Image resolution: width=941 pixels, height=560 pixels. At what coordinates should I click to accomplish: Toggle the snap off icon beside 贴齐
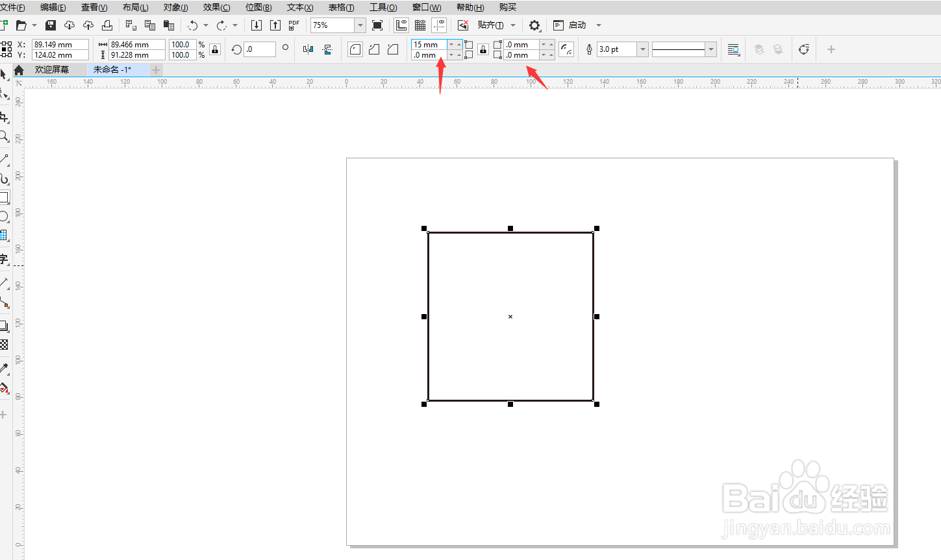(463, 25)
